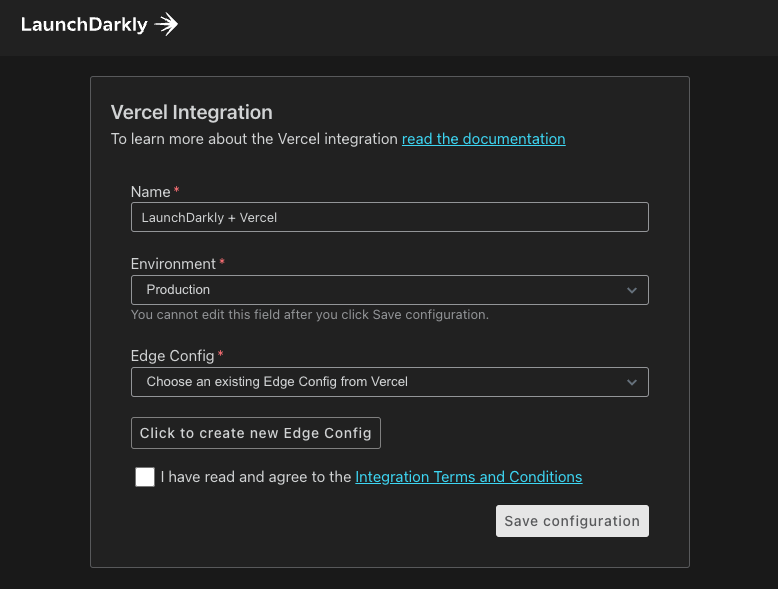Viewport: 778px width, 589px height.
Task: Tick the terms agreement checkbox
Action: tap(145, 477)
